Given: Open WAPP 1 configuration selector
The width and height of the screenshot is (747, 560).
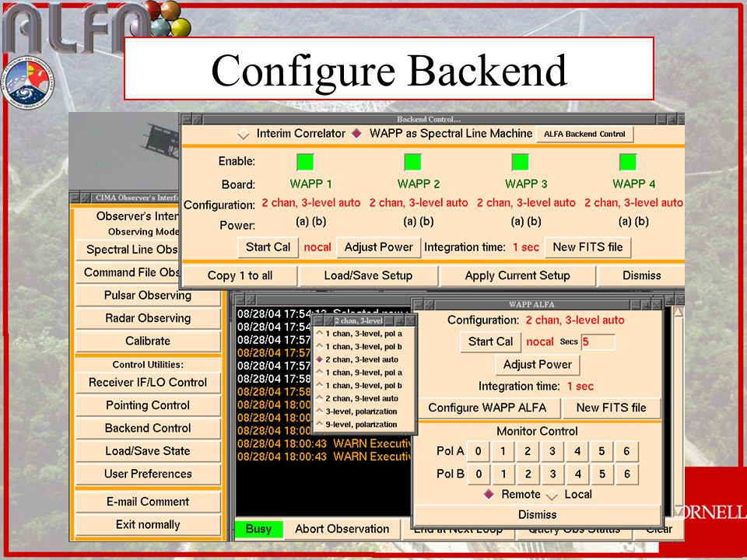Looking at the screenshot, I should [x=311, y=203].
